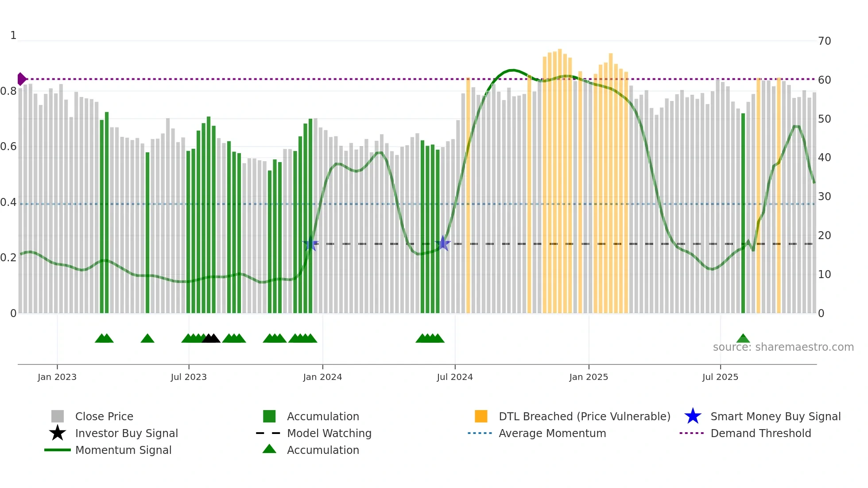Click the DTL Breached (Price Vulnerable) label
Screen dimensions: 868x488
(584, 416)
